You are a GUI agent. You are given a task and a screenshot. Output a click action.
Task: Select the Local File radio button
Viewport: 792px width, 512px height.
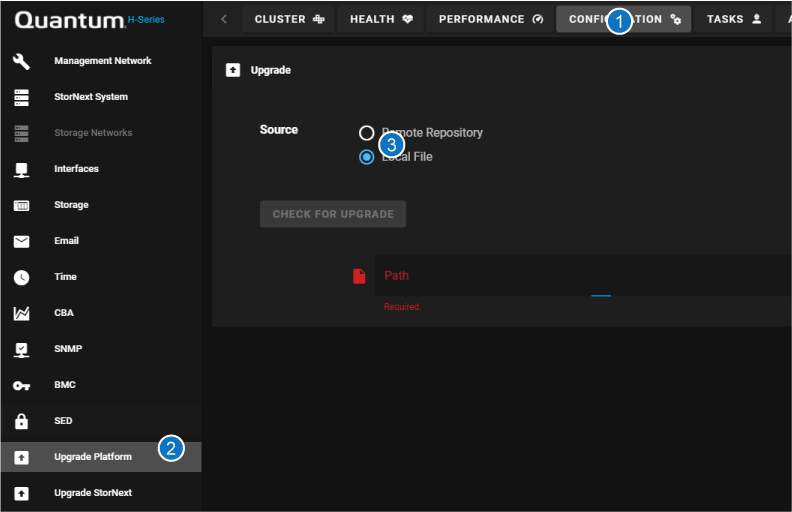click(x=367, y=157)
